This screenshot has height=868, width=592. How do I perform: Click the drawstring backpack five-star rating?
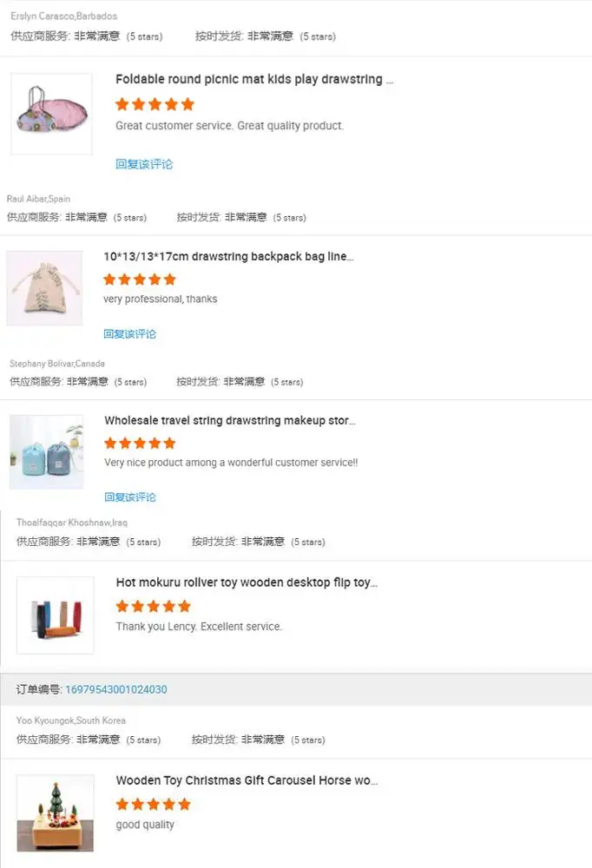point(140,279)
